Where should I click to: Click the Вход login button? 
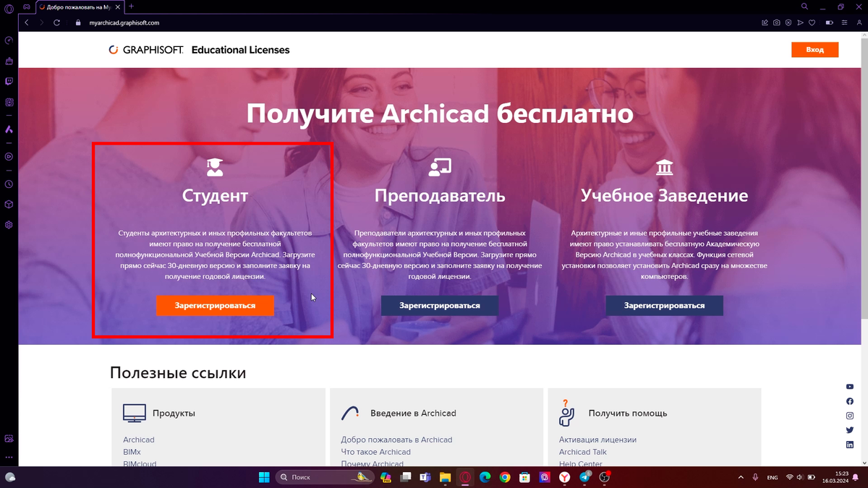(814, 50)
